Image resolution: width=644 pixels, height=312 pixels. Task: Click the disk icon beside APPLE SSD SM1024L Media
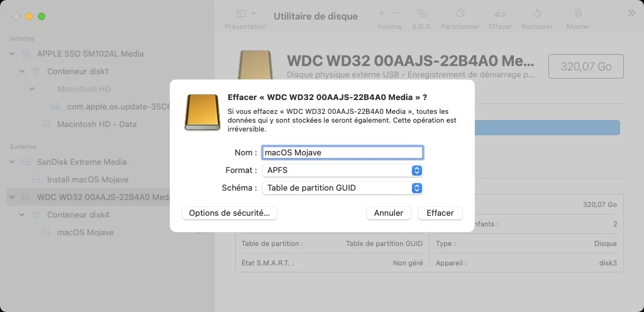pos(26,53)
